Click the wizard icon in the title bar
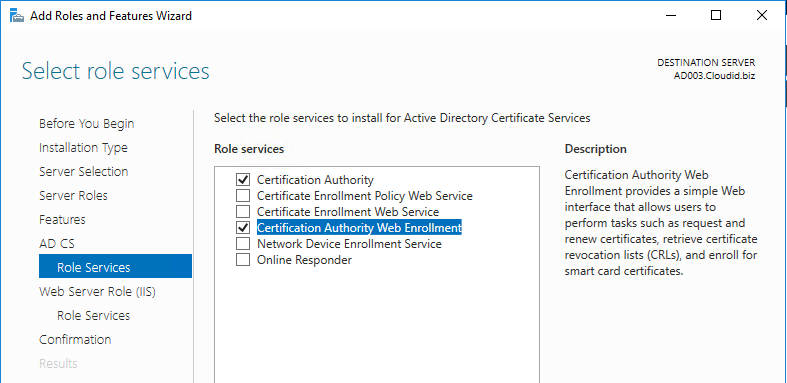Viewport: 787px width, 383px height. 17,16
